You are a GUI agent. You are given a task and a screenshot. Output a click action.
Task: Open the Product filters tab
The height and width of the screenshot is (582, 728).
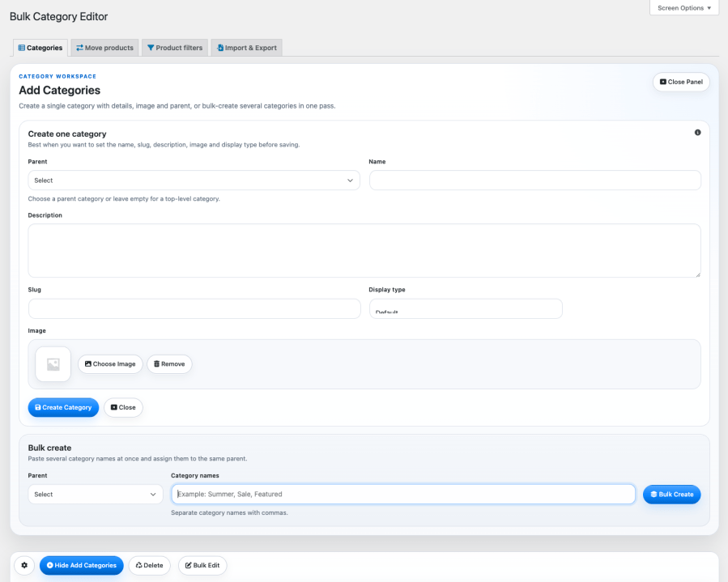pyautogui.click(x=175, y=48)
